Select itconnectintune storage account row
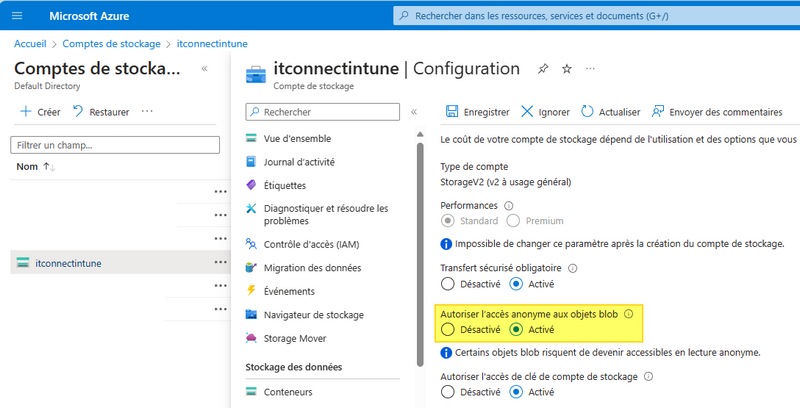The height and width of the screenshot is (408, 800). (120, 263)
